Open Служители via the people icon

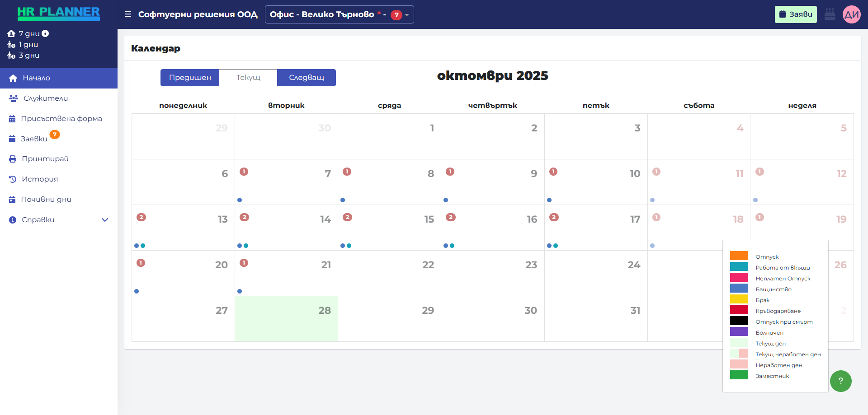coord(14,98)
